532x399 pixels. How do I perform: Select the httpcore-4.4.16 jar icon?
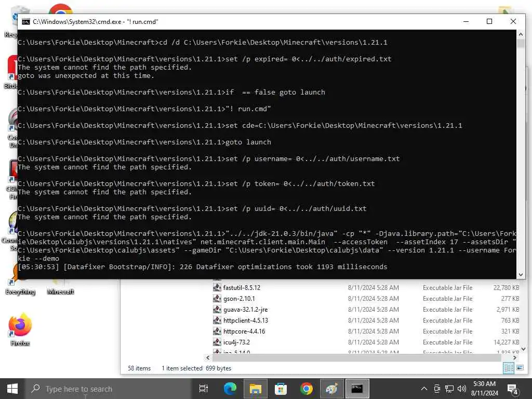217,331
